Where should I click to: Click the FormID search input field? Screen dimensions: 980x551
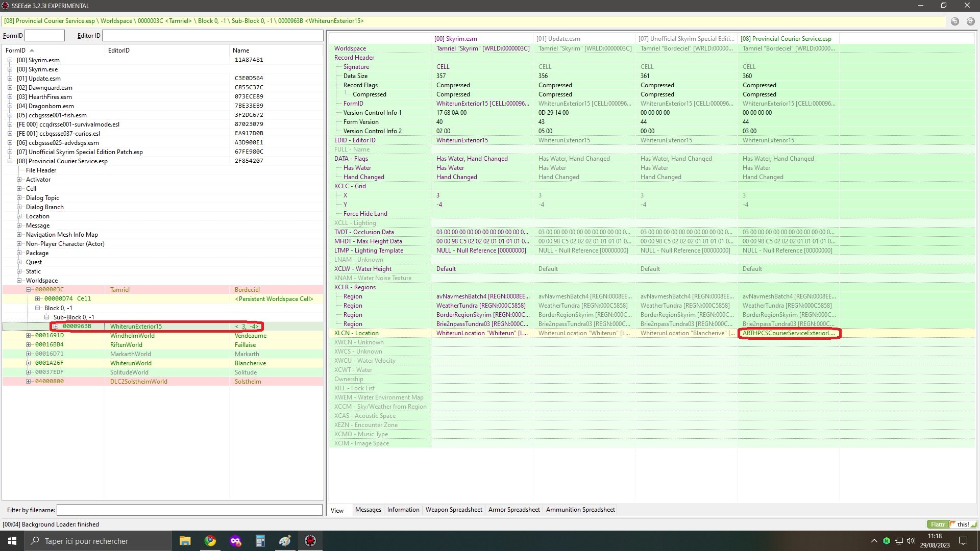(44, 35)
